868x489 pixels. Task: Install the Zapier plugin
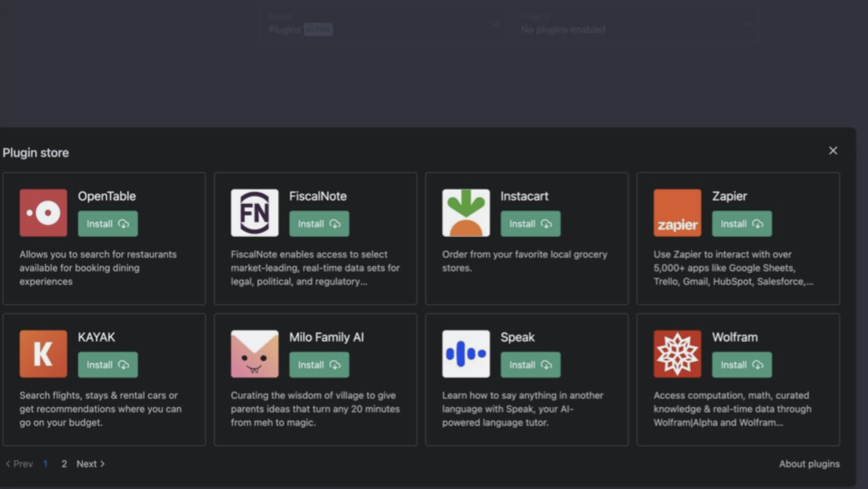742,223
